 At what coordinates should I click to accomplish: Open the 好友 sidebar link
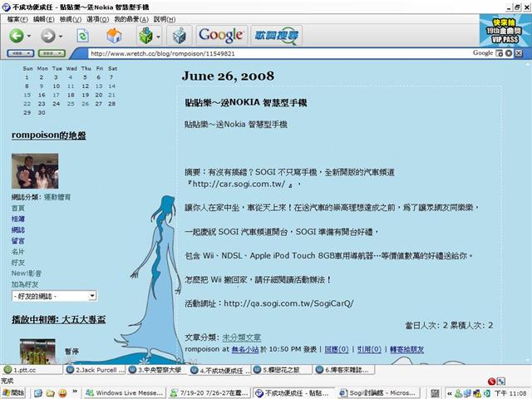point(18,263)
